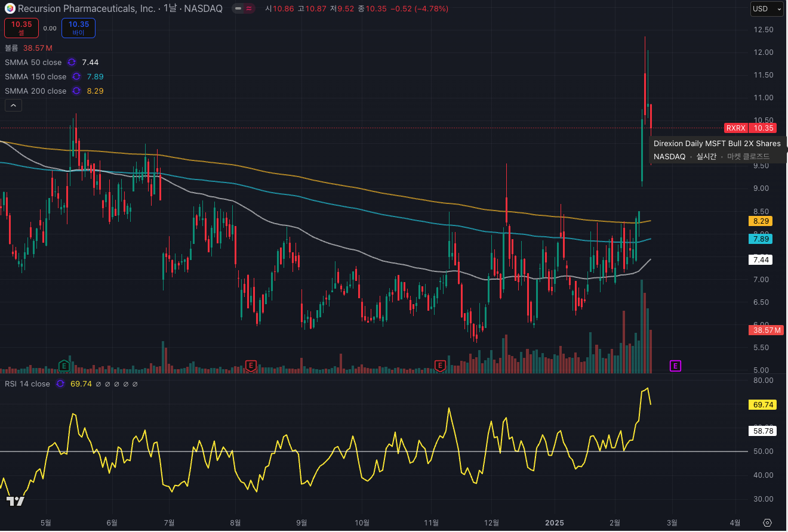Image resolution: width=788 pixels, height=532 pixels.
Task: Click the red RXRX price-scale label
Action: [735, 128]
